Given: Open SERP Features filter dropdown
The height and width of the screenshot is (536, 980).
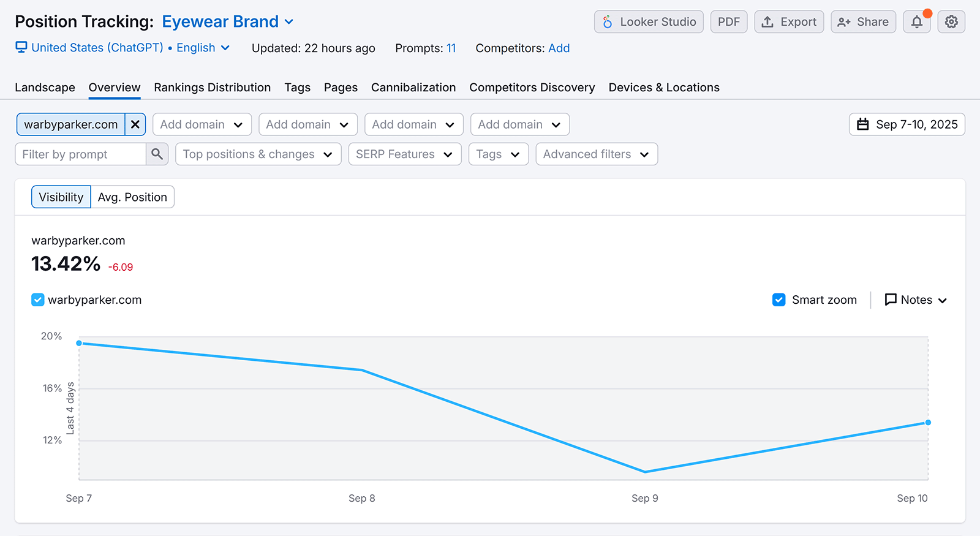Looking at the screenshot, I should pyautogui.click(x=404, y=154).
